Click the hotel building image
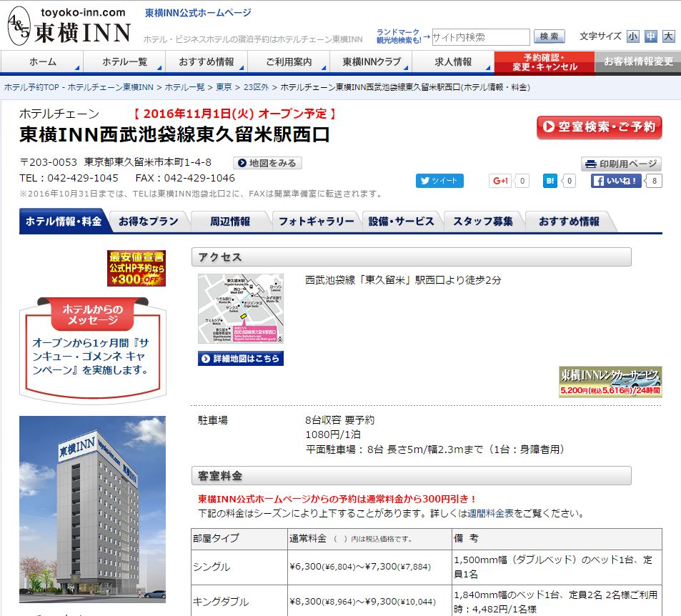The height and width of the screenshot is (616, 681). click(x=92, y=509)
